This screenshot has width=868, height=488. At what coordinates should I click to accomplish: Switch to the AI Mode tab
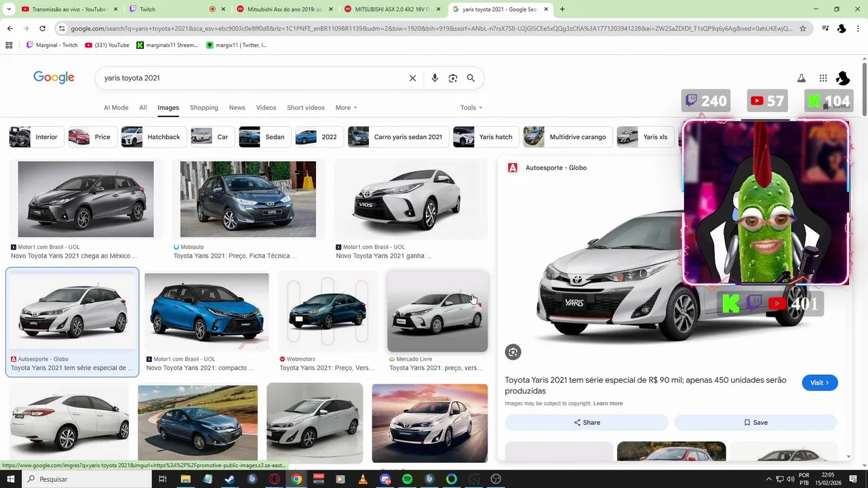[116, 108]
